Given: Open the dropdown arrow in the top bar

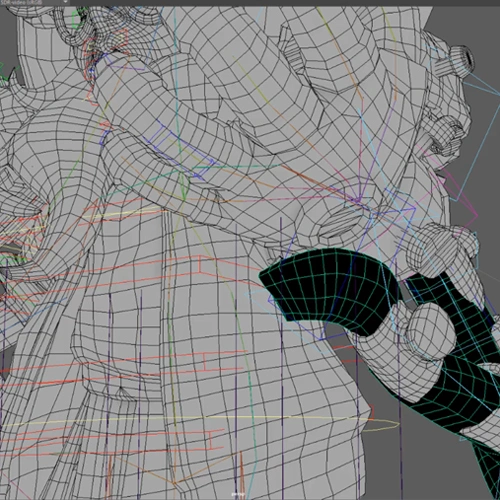Looking at the screenshot, I should pyautogui.click(x=65, y=2).
